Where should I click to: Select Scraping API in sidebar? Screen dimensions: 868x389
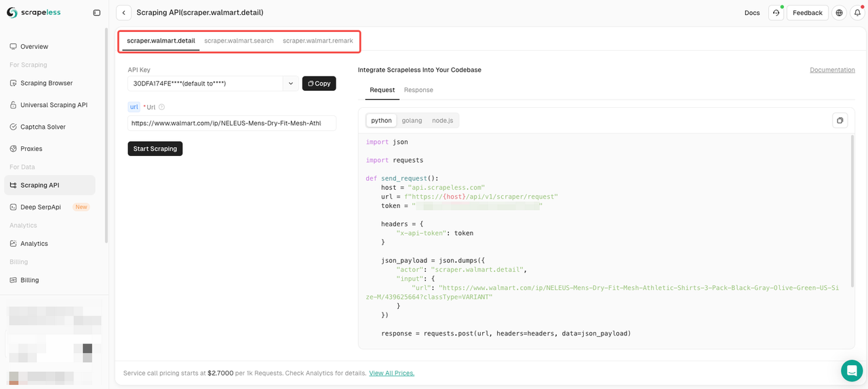tap(50, 185)
